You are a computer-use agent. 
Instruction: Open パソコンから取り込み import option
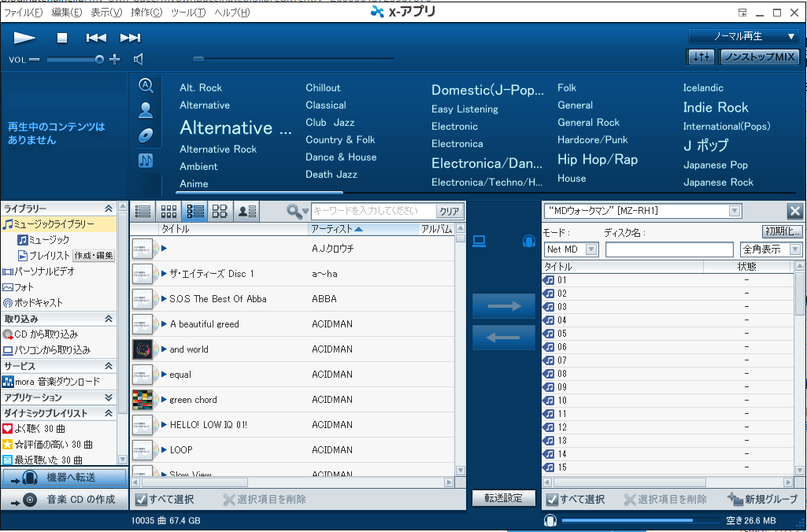point(46,350)
